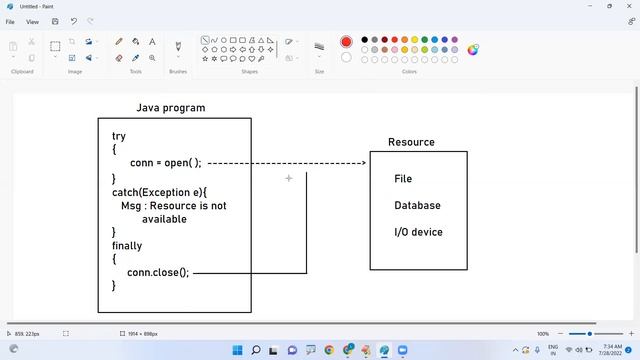Click the Resize image icon

coord(72,58)
